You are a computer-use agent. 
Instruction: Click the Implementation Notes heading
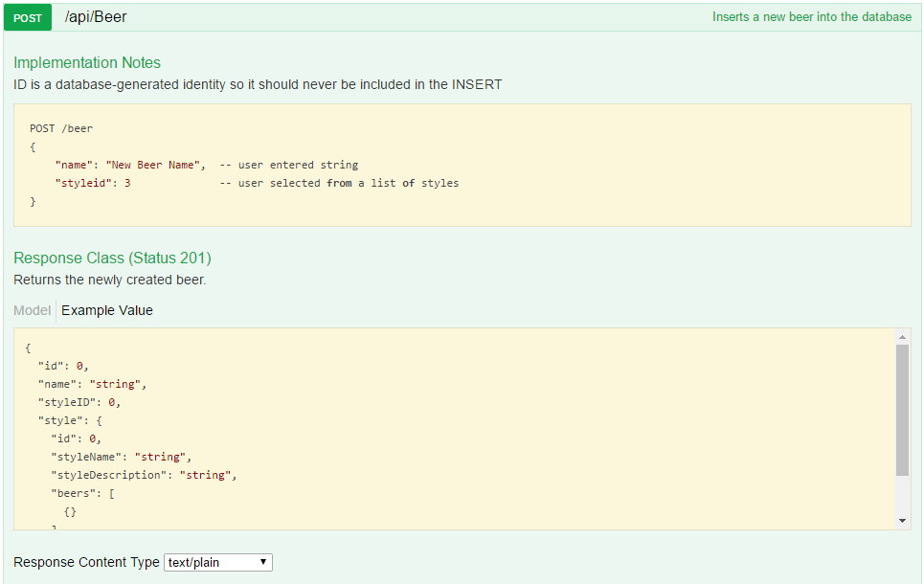point(87,63)
